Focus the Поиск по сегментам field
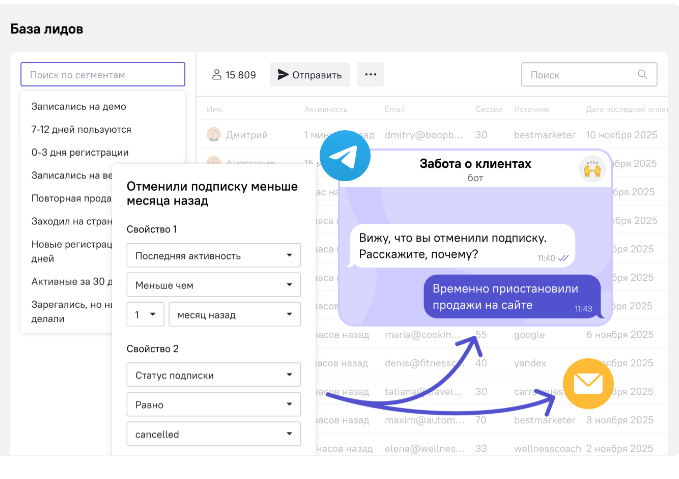Screen dimensions: 679x479 click(103, 74)
